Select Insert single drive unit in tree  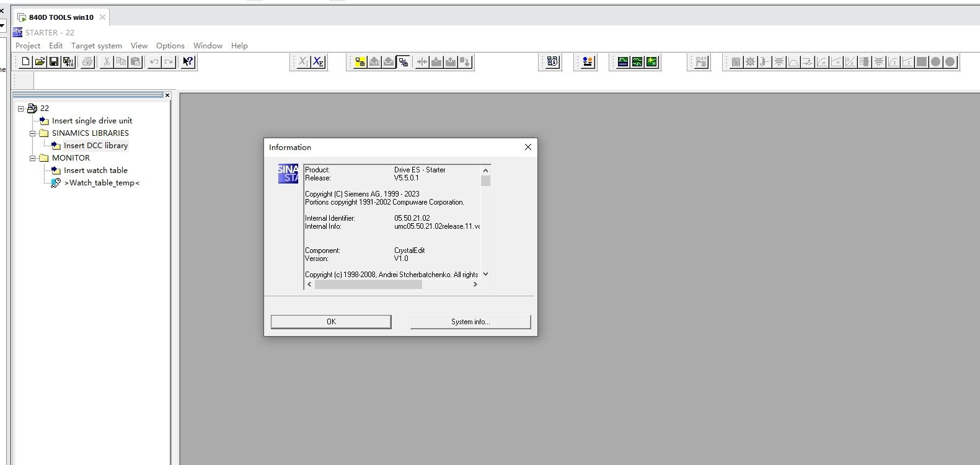click(92, 121)
